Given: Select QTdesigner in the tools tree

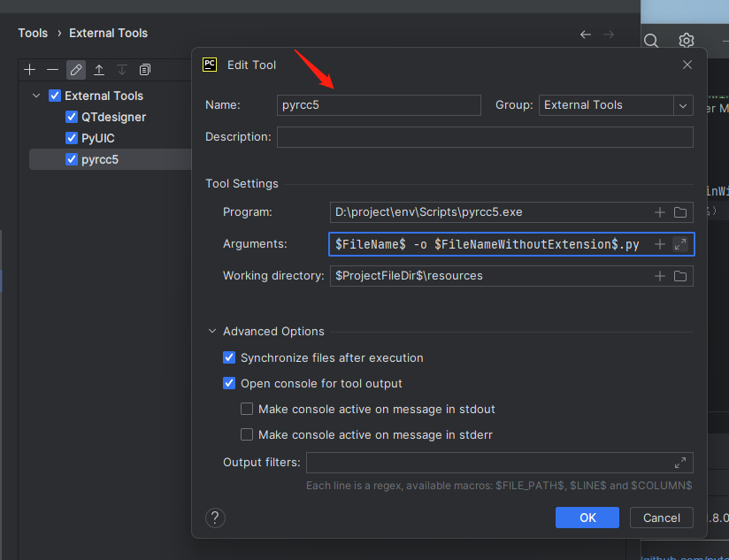Looking at the screenshot, I should pos(113,117).
